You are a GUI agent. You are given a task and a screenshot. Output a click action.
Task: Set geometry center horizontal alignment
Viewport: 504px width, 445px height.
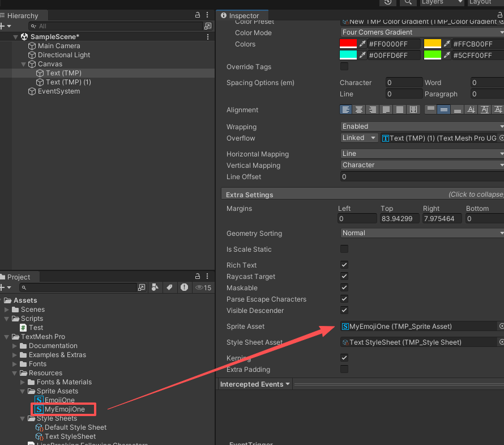tap(413, 110)
